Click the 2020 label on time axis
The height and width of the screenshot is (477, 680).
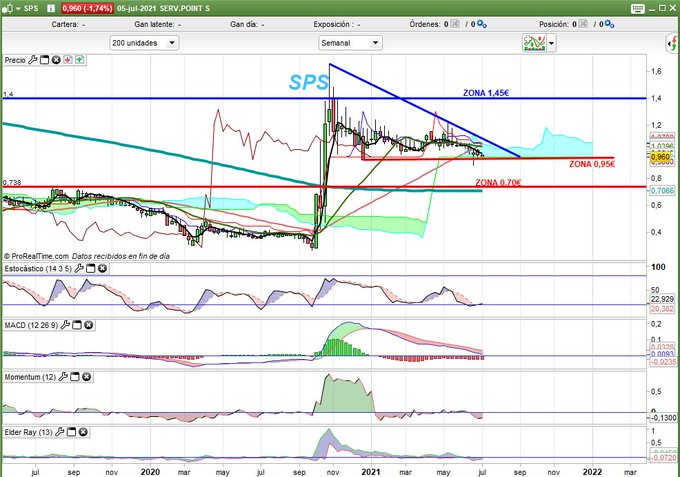[150, 472]
